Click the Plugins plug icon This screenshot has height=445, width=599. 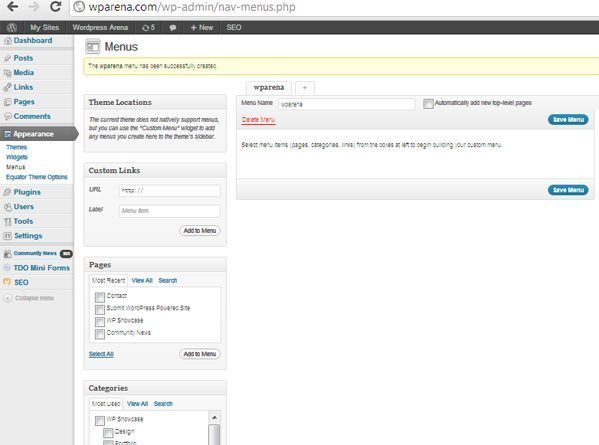point(8,192)
